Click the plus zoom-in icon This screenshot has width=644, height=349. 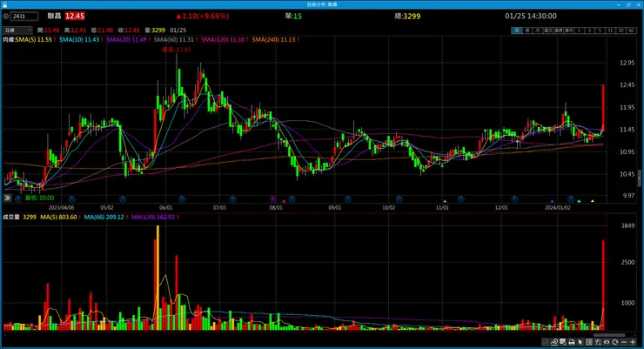pos(633,342)
